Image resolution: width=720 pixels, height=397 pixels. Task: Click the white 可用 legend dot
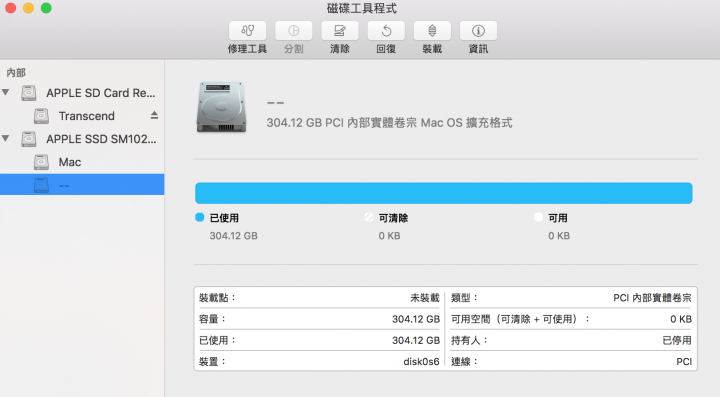tap(539, 218)
